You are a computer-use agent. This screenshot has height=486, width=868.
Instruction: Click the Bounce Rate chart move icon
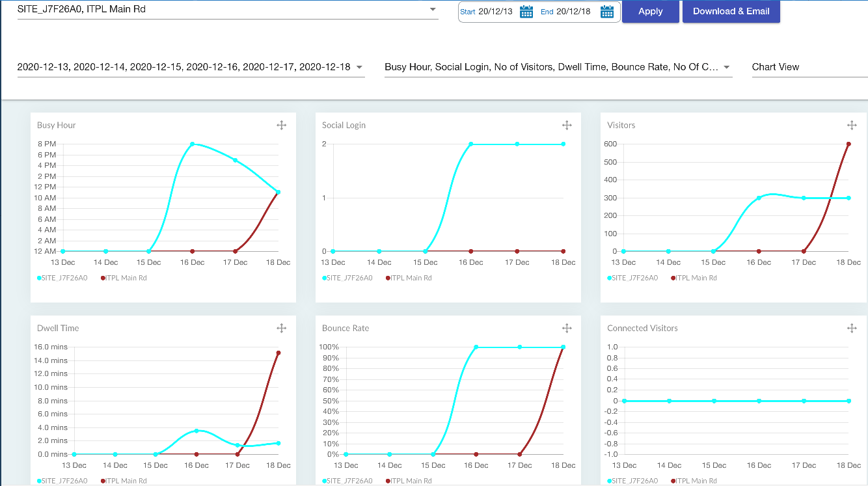coord(567,328)
